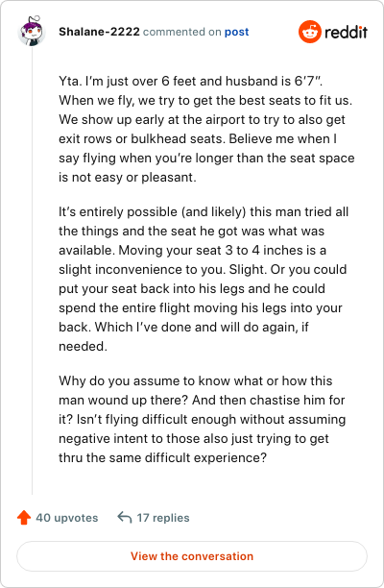
Task: Click the orange Reddit Snoo logo icon
Action: tap(310, 32)
